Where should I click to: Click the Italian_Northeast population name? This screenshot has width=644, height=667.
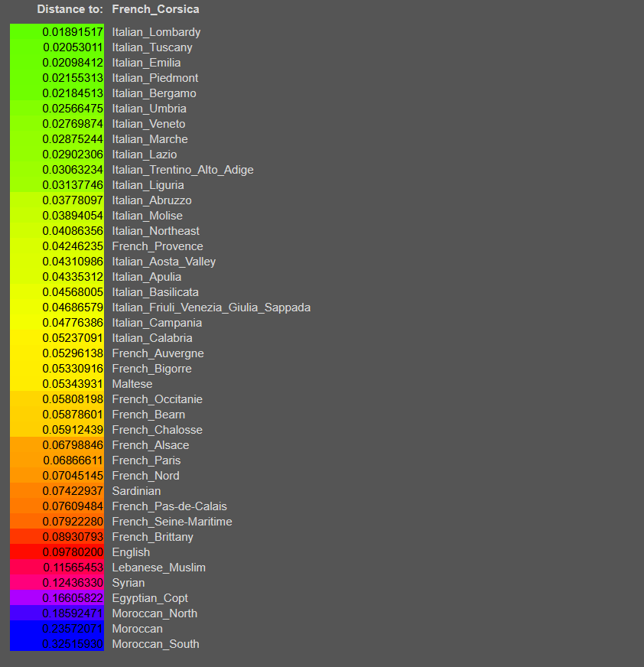click(x=156, y=232)
